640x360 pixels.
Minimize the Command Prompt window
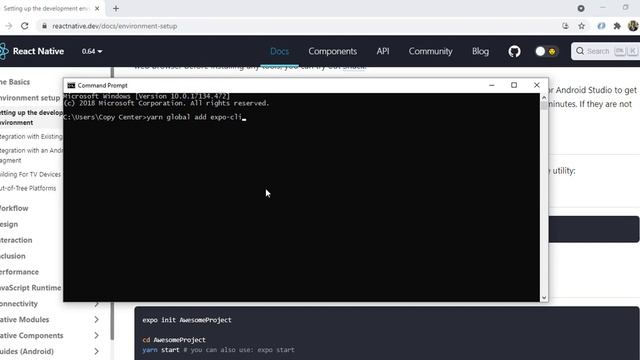pyautogui.click(x=492, y=85)
